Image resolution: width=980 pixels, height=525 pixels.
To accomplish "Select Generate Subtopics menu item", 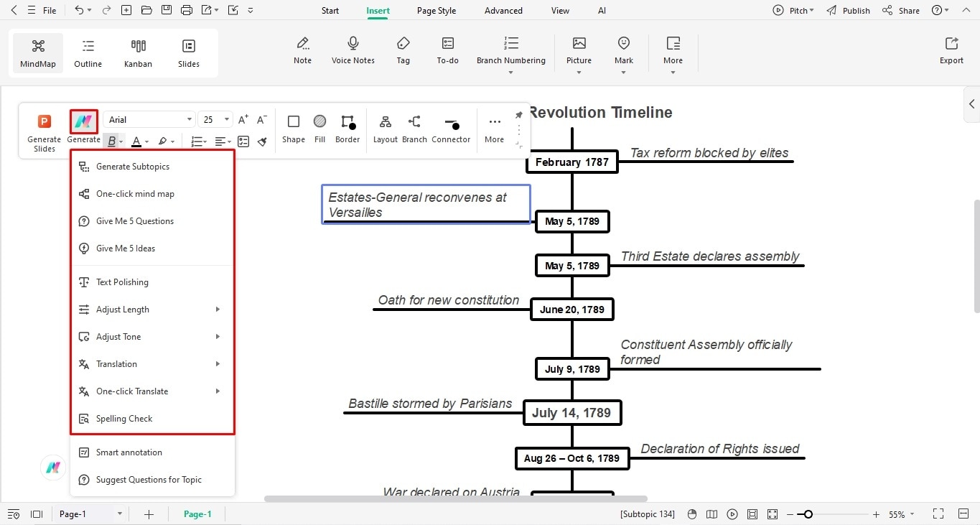I will click(x=153, y=167).
